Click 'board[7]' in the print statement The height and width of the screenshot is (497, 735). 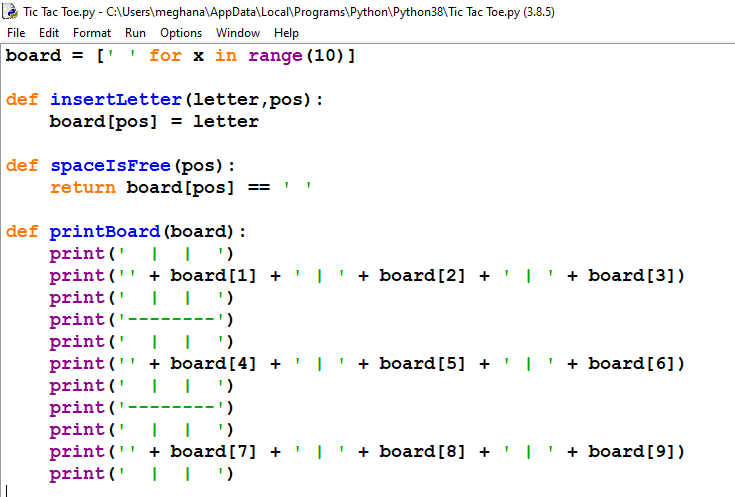click(x=213, y=452)
